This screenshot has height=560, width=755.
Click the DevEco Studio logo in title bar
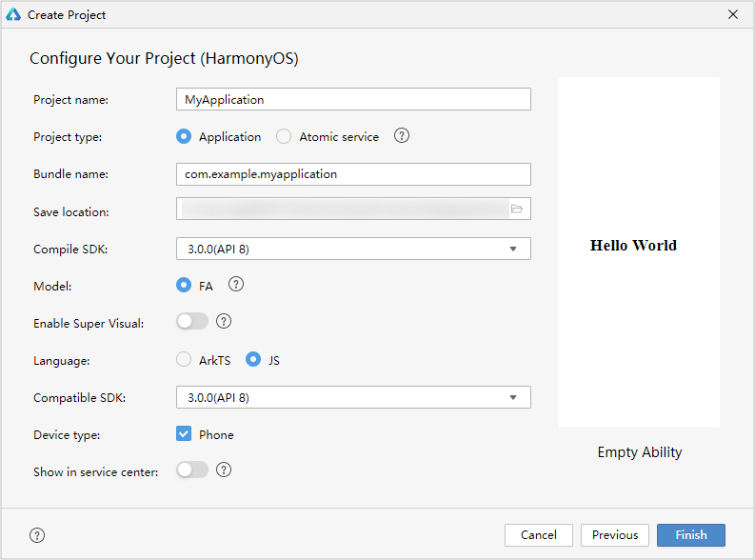point(13,14)
